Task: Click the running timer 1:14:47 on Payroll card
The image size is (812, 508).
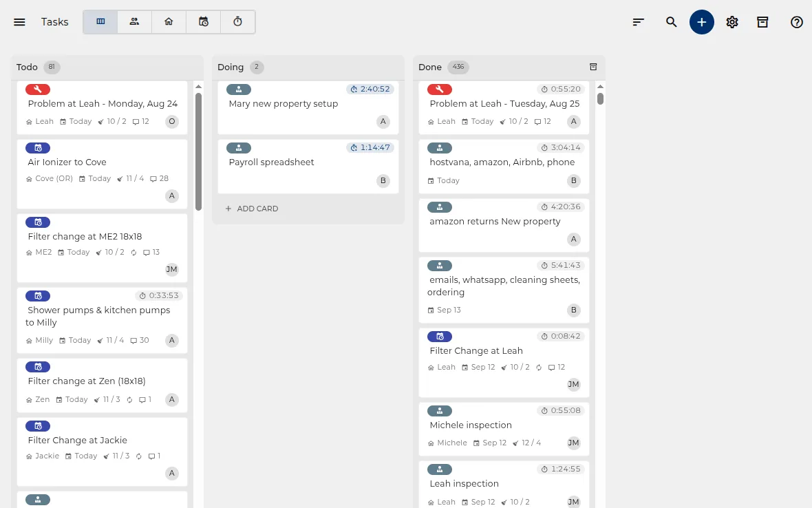Action: pyautogui.click(x=370, y=147)
